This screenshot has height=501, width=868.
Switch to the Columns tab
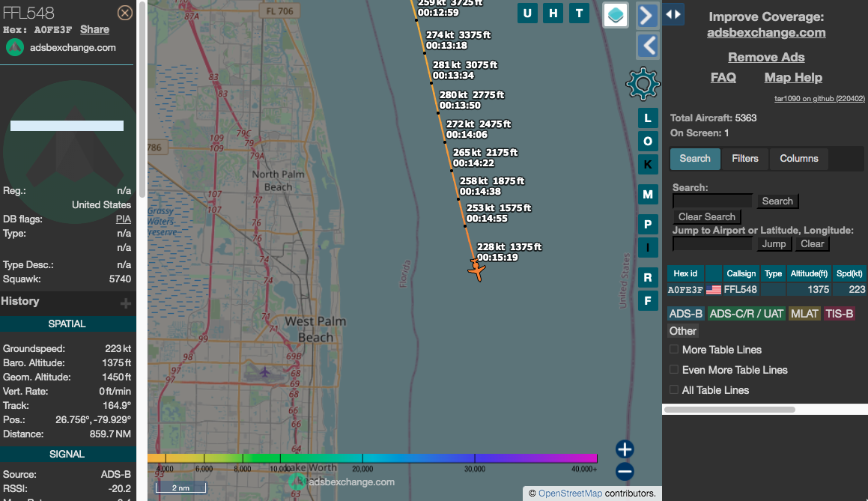click(799, 158)
